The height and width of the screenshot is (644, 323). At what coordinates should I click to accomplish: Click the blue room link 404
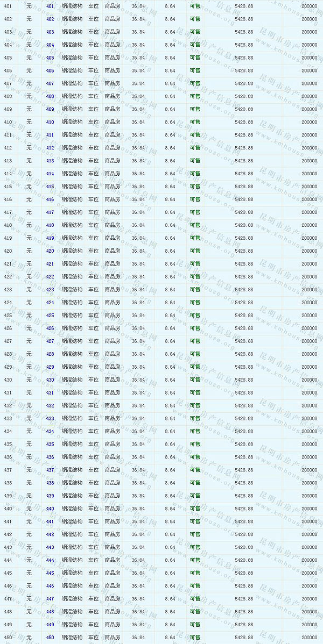coord(50,45)
